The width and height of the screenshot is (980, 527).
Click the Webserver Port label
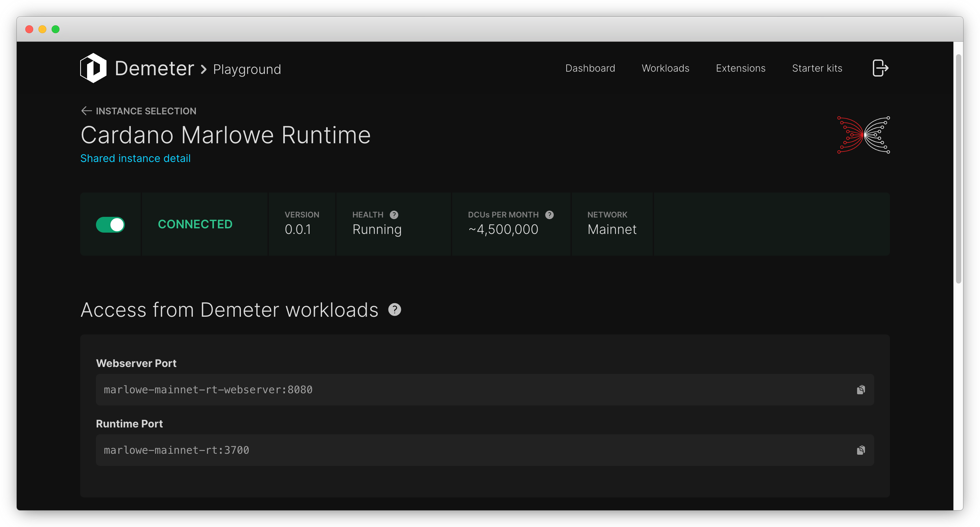136,363
